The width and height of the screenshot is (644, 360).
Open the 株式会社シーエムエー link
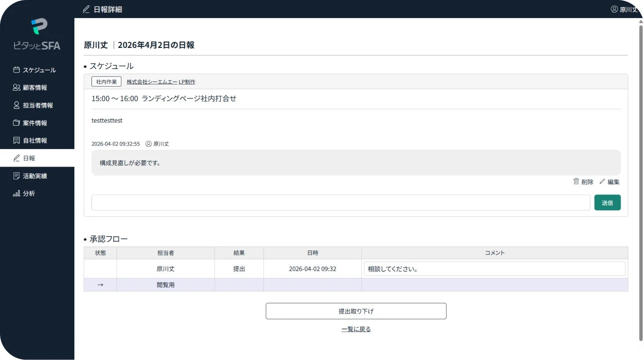pyautogui.click(x=152, y=82)
